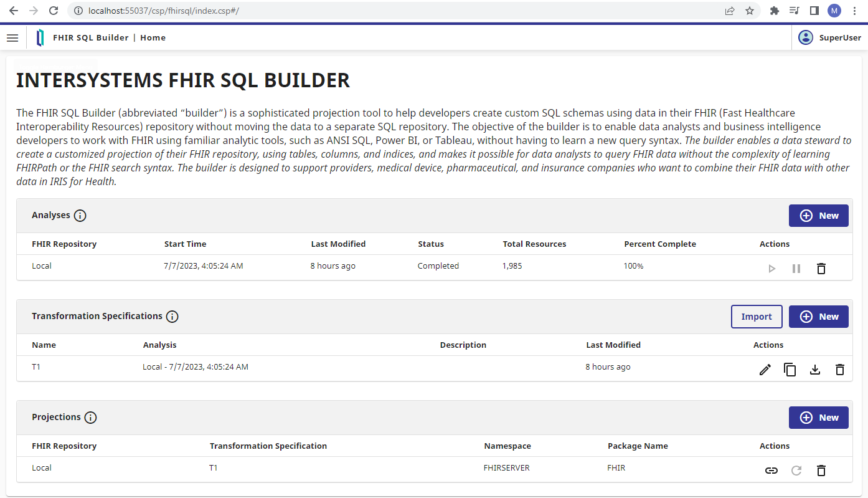Open the SuperUser account menu
This screenshot has height=498, width=868.
(x=830, y=38)
